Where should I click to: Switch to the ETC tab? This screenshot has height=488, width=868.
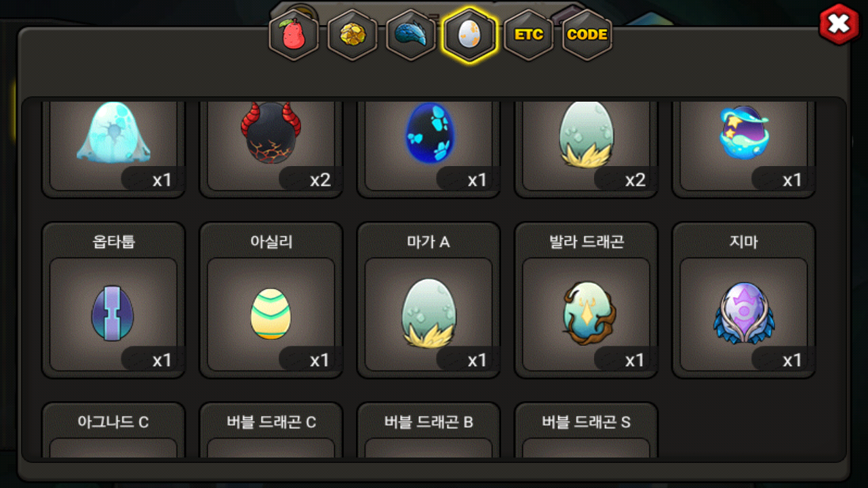[528, 35]
